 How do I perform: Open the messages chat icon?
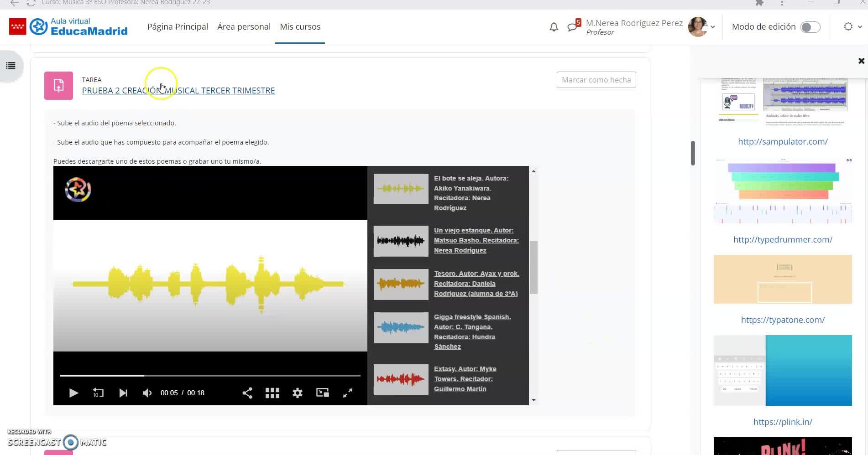(572, 27)
